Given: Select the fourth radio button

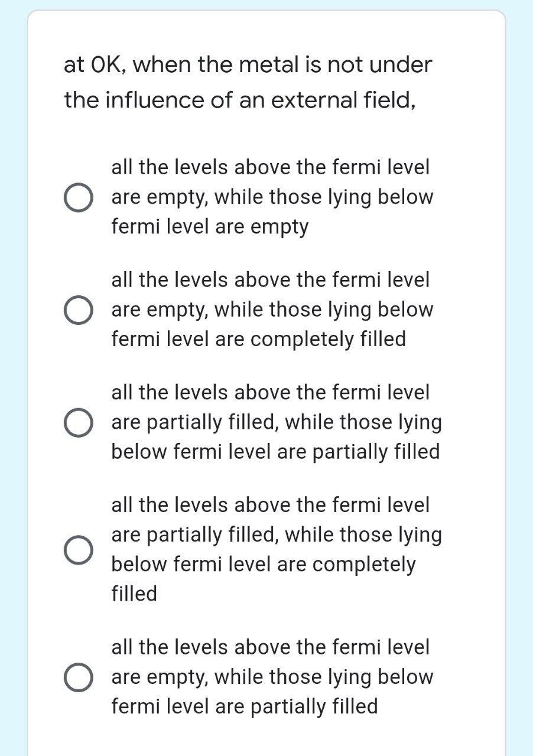Looking at the screenshot, I should (80, 550).
